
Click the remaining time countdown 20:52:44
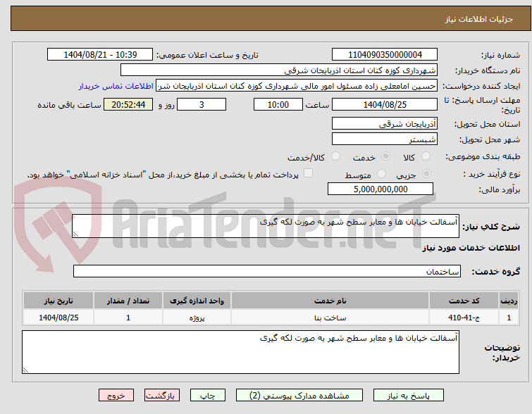128,104
